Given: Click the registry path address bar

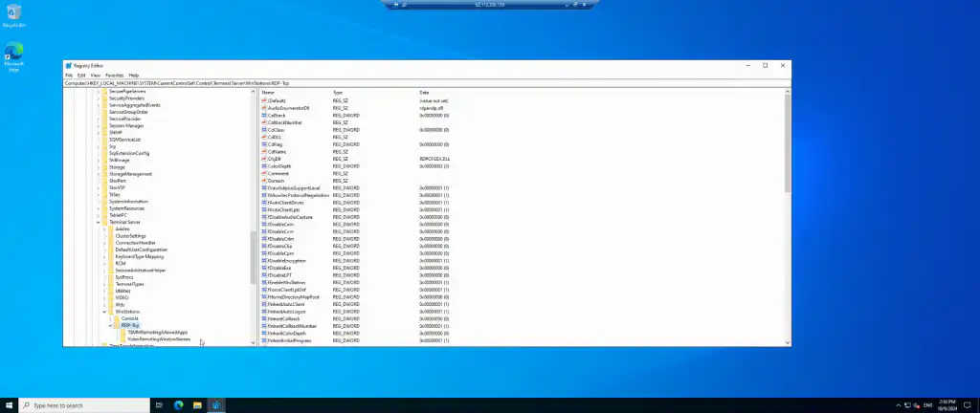Looking at the screenshot, I should [x=383, y=83].
